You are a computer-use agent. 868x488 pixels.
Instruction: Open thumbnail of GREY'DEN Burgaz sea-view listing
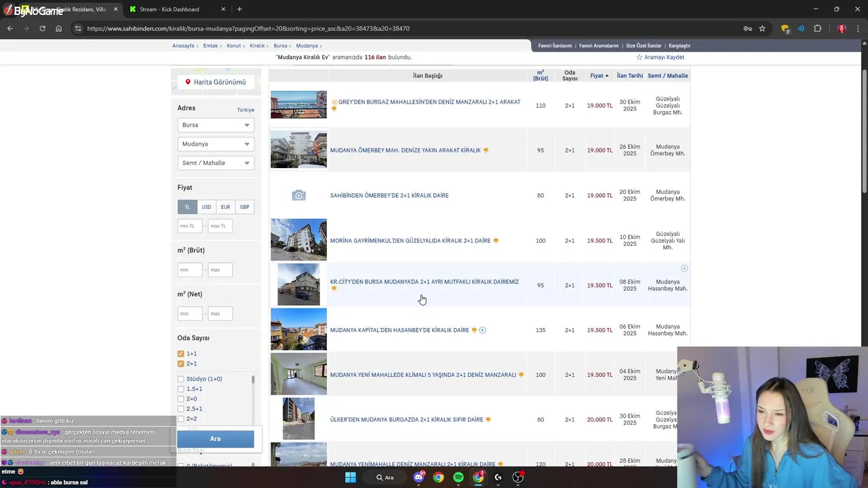(298, 104)
